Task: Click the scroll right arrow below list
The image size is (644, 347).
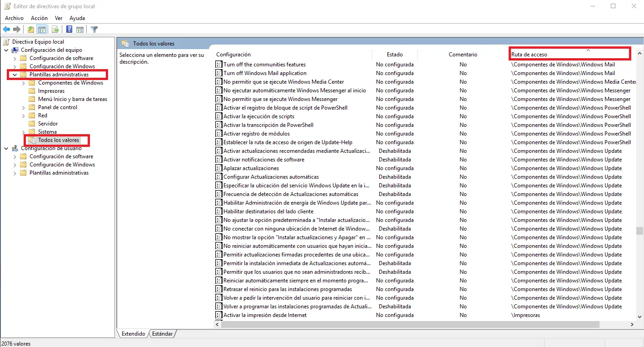Action: click(632, 325)
